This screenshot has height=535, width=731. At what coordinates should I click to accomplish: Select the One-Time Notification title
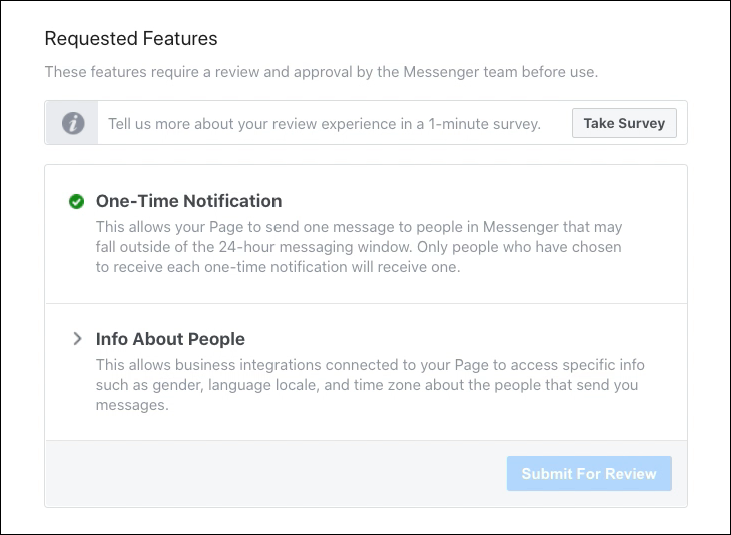(189, 201)
